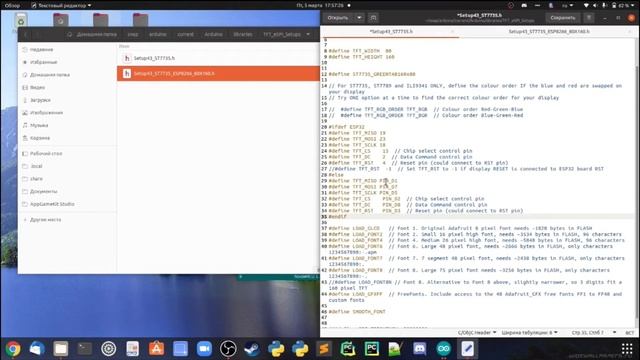This screenshot has width=640, height=360.
Task: Open the Files manager dock icon
Action: click(60, 349)
